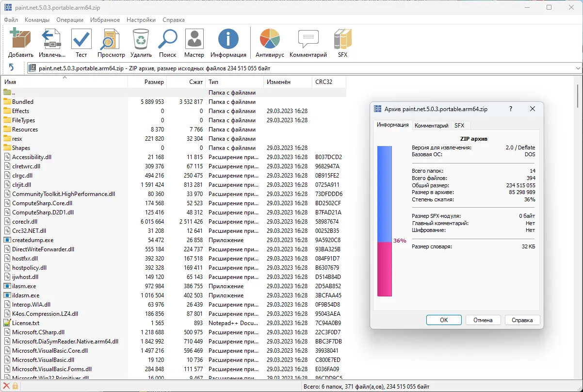This screenshot has height=392, width=583.
Task: Select the resx folder row
Action: (x=174, y=138)
